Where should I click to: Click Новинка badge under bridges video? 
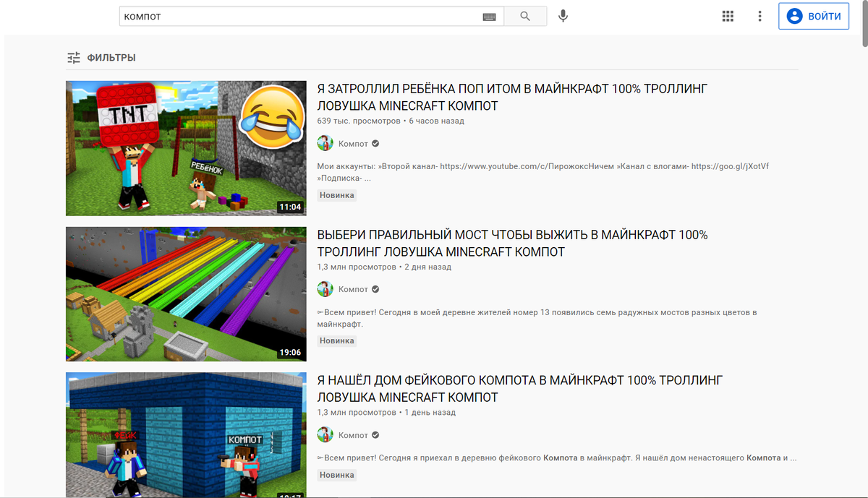(x=337, y=340)
